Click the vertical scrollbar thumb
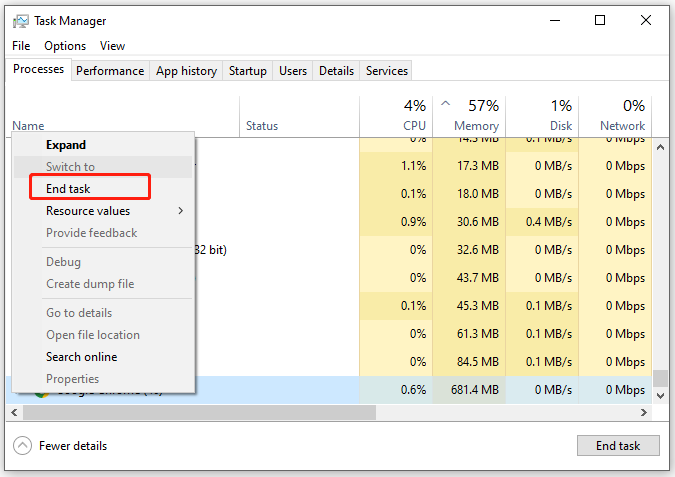The width and height of the screenshot is (675, 477). [659, 378]
